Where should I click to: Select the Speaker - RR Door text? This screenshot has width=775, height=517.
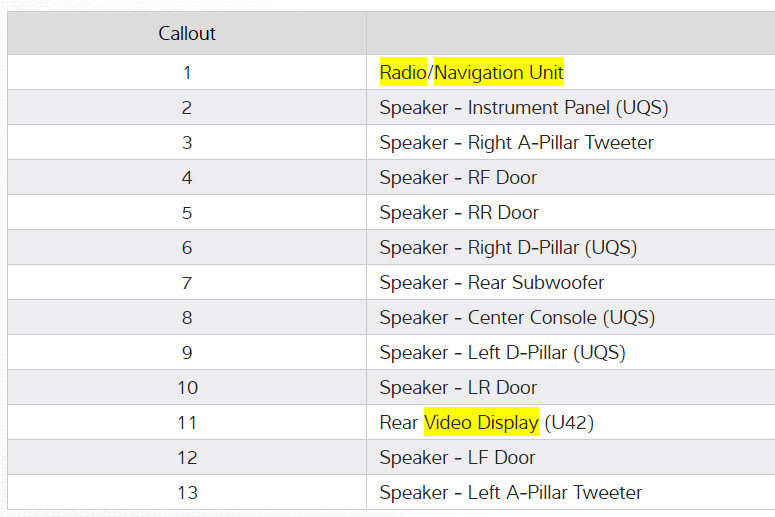459,212
